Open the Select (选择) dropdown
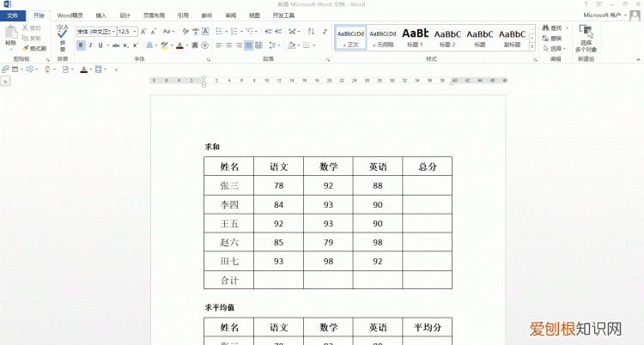Viewport: 644px width, 345px height. click(x=554, y=48)
